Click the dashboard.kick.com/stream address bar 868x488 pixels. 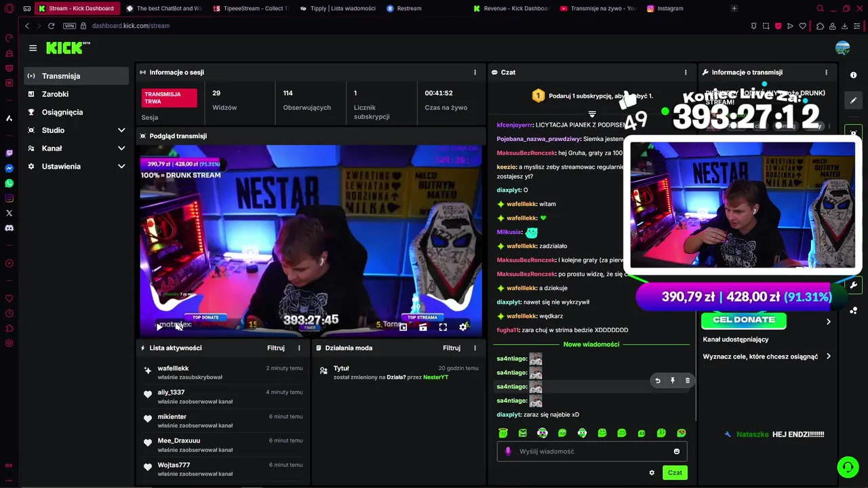pyautogui.click(x=130, y=26)
